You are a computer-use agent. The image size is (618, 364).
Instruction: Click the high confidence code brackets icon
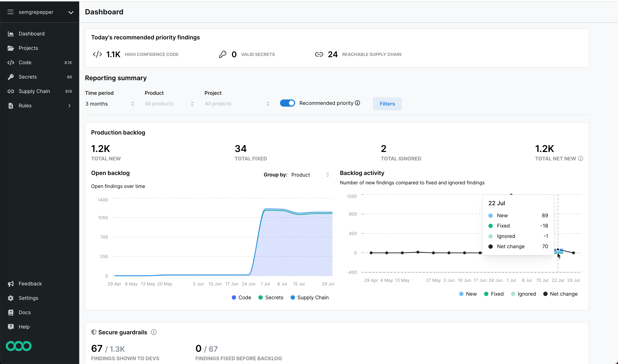pos(97,54)
